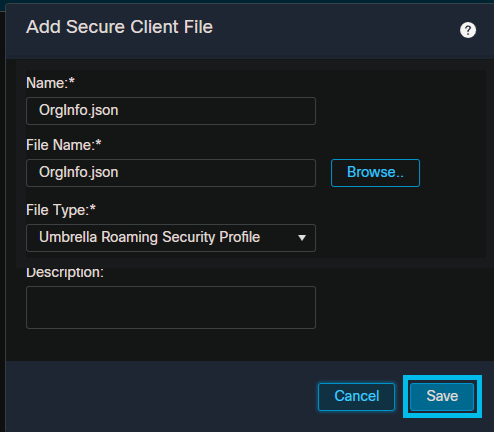
Task: Open the Umbrella Roaming Security Profile dropdown
Action: [171, 238]
